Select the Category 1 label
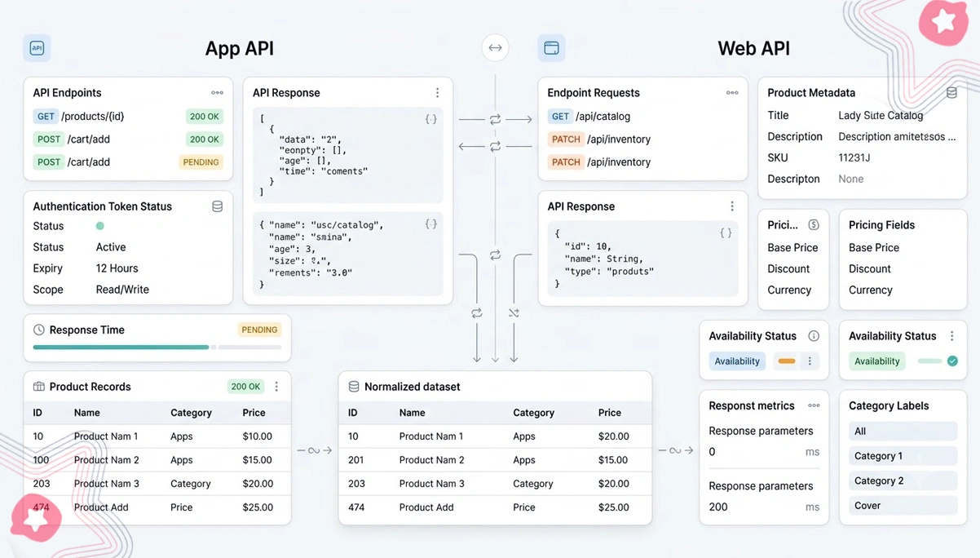 pos(903,456)
